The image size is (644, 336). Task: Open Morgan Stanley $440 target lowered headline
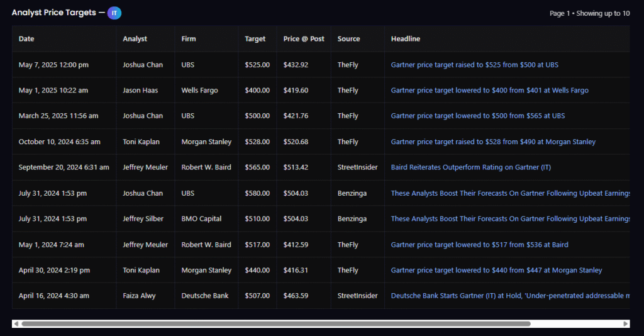(496, 271)
